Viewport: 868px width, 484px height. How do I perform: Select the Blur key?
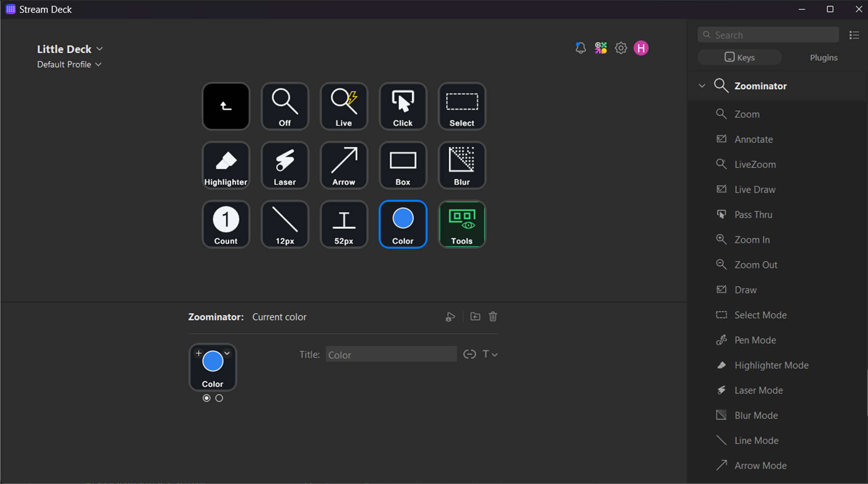click(x=462, y=165)
